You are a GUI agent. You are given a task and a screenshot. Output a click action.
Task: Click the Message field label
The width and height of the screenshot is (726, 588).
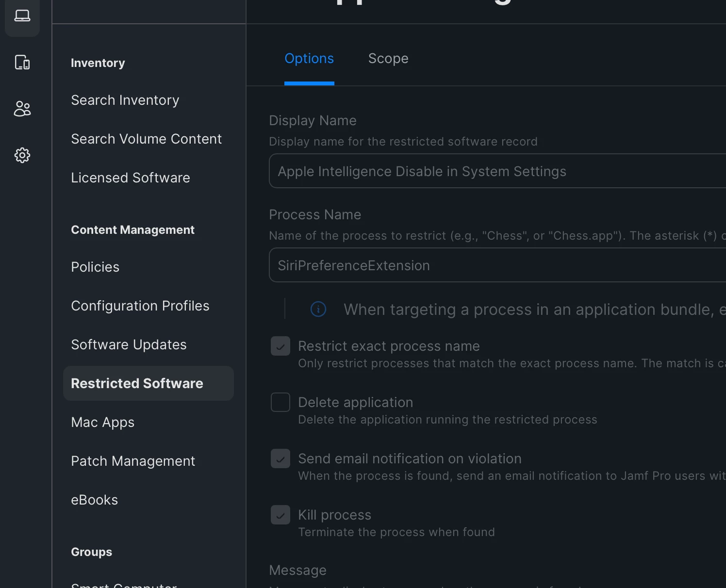298,570
